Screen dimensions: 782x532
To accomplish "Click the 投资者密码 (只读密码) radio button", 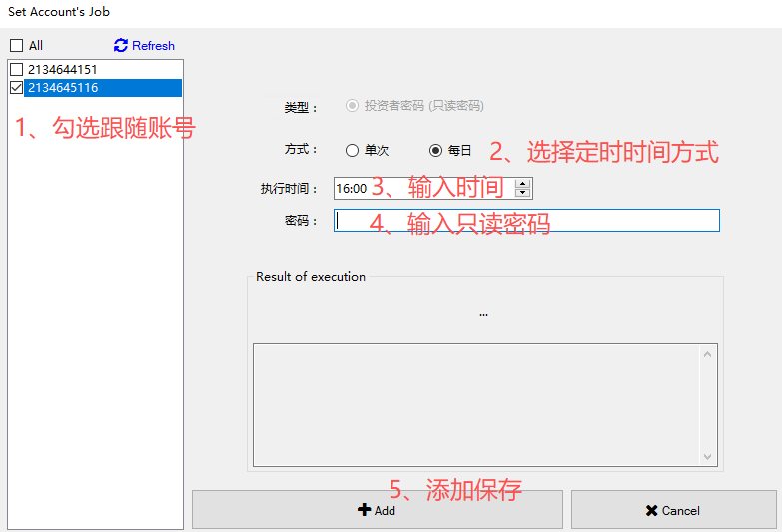I will [x=352, y=106].
